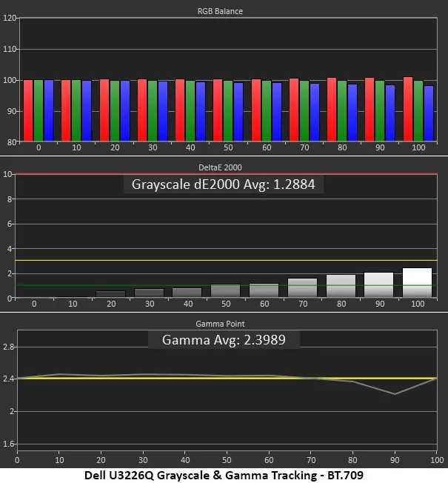448x483 pixels.
Task: Click the red bar at 0 in RGB Balance
Action: pos(28,110)
